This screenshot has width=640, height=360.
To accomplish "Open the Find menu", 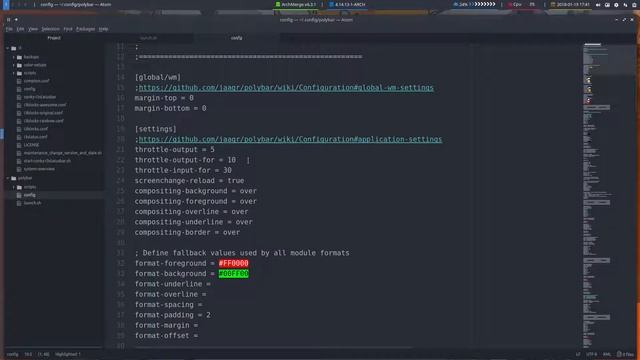I will (x=68, y=29).
